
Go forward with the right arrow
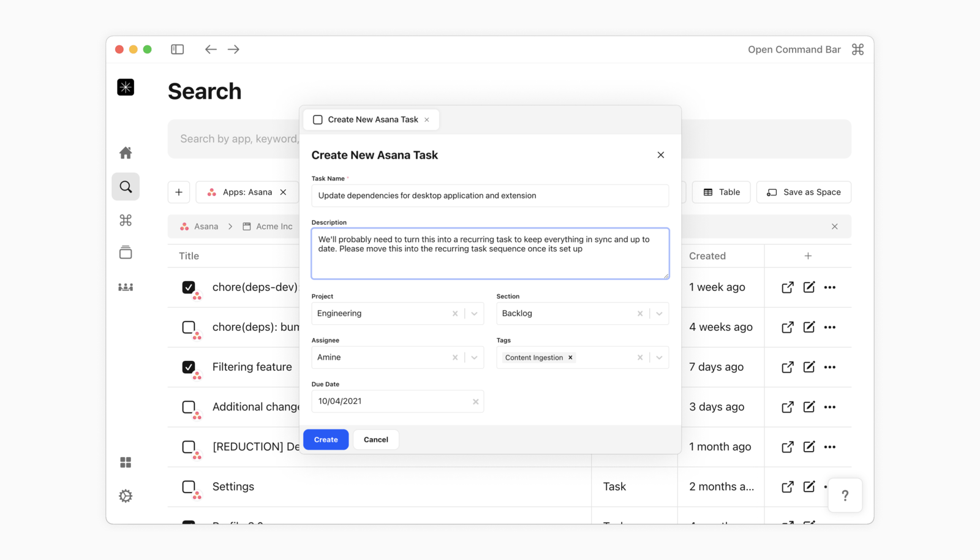click(233, 49)
